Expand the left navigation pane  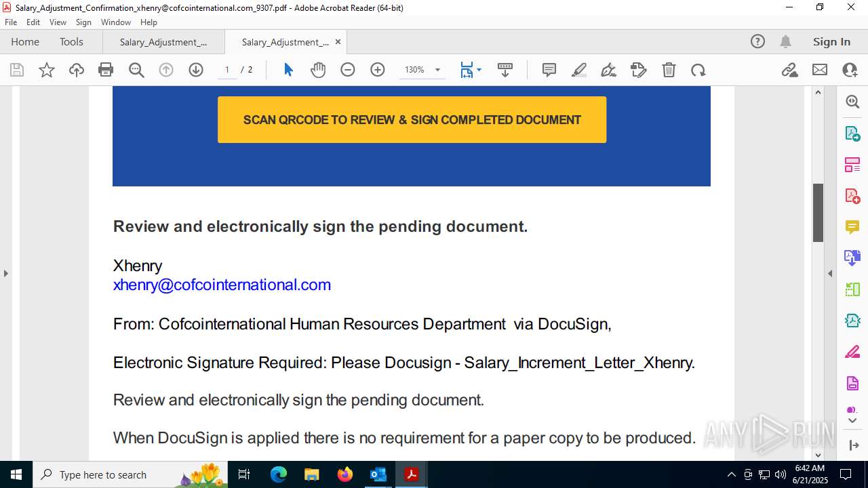pos(6,273)
